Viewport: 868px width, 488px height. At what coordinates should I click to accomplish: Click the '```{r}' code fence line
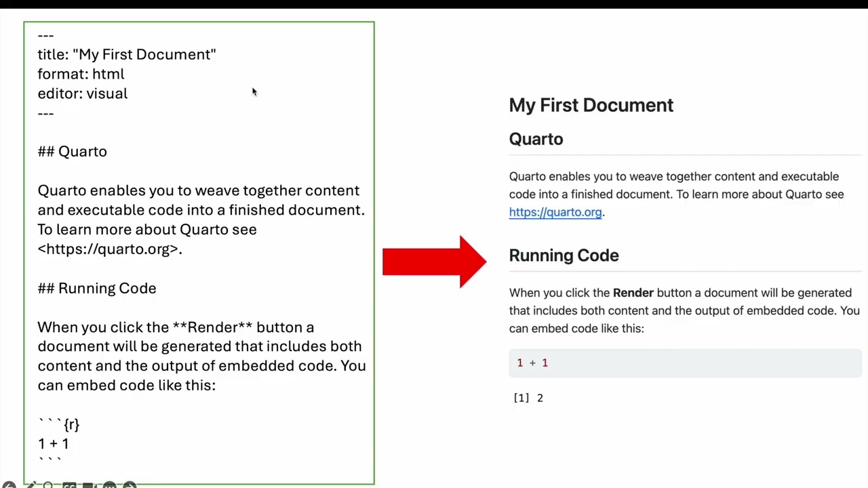pos(59,424)
